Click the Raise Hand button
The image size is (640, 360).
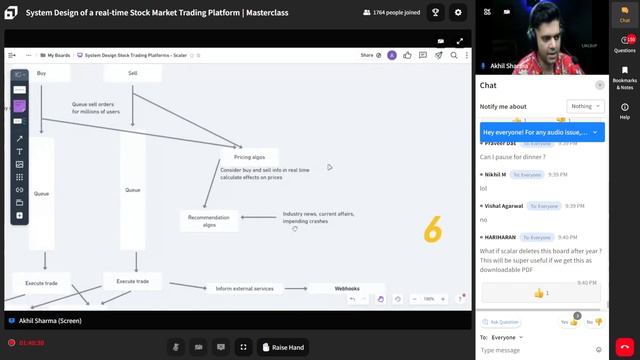tap(283, 347)
